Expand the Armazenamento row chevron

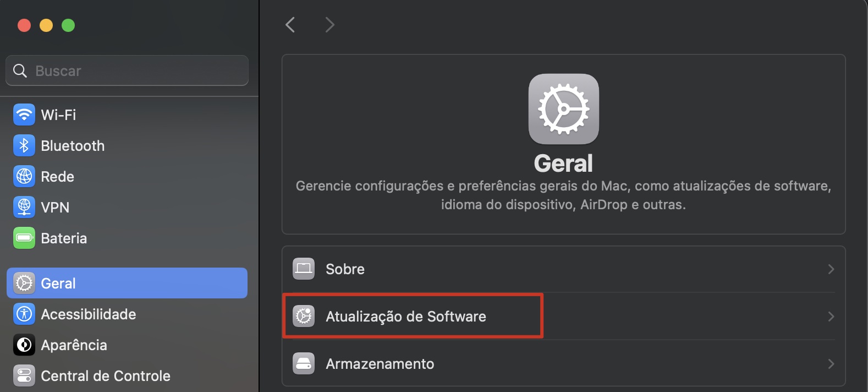click(x=832, y=363)
